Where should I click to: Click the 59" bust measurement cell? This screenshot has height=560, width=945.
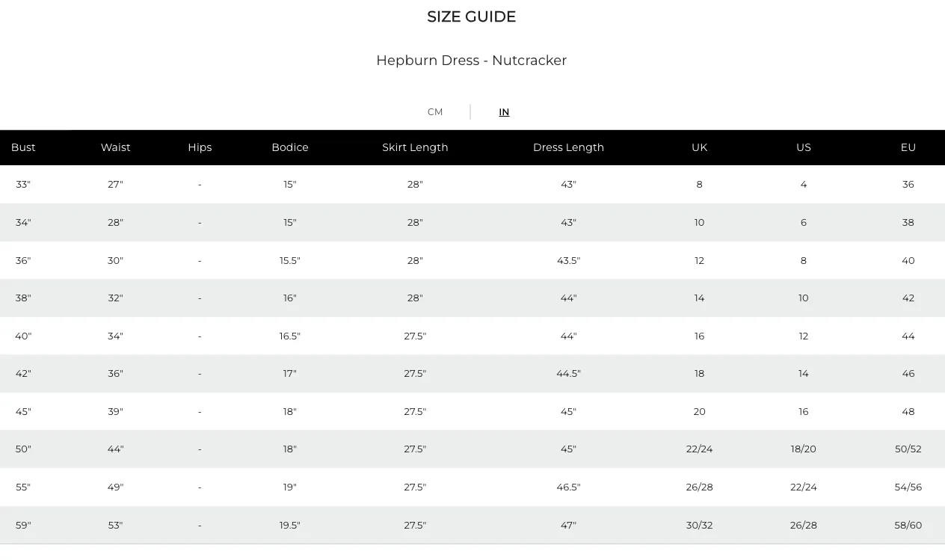[x=23, y=526]
